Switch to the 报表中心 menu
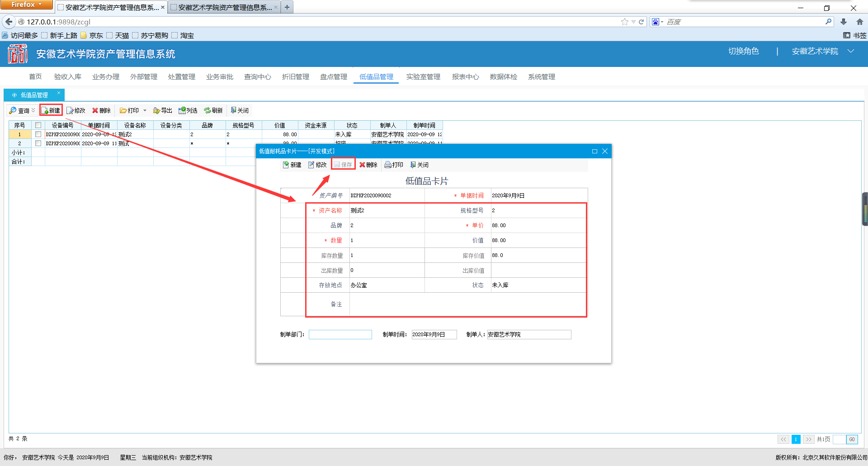868x466 pixels. [465, 77]
